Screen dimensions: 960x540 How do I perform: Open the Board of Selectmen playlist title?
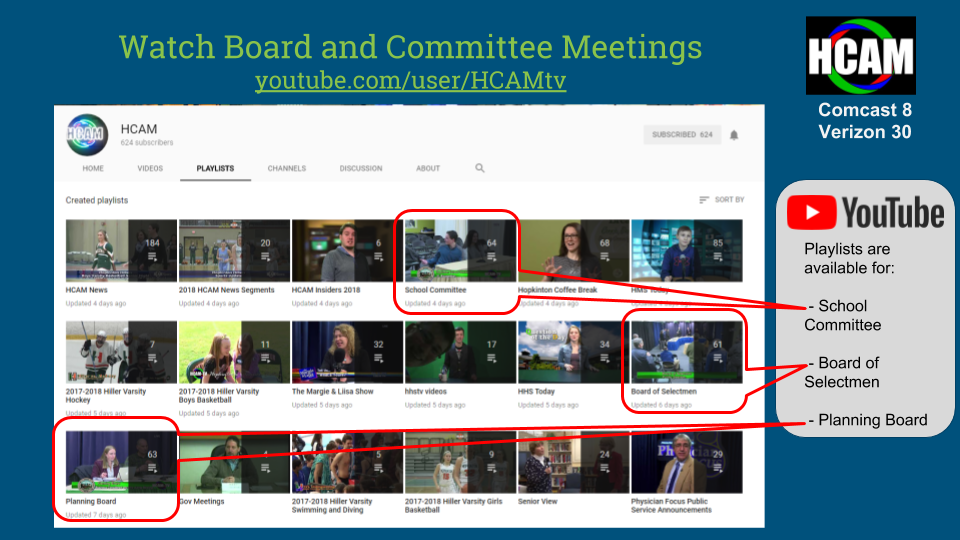click(x=664, y=391)
